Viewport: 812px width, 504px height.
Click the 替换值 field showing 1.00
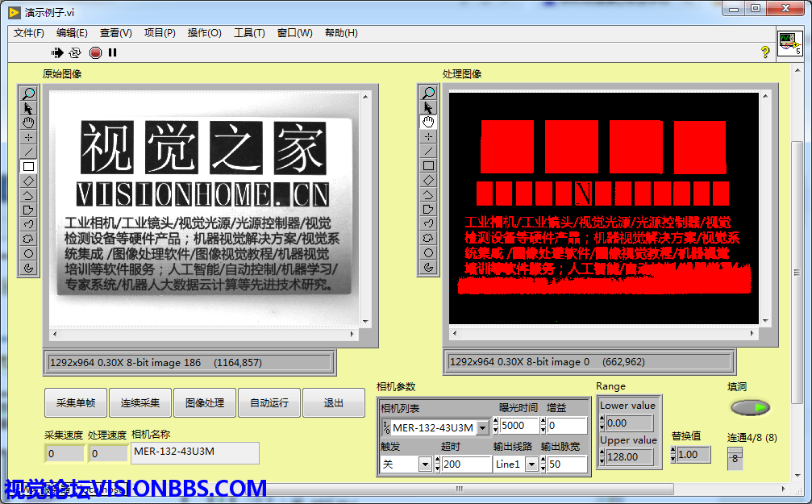coord(693,455)
